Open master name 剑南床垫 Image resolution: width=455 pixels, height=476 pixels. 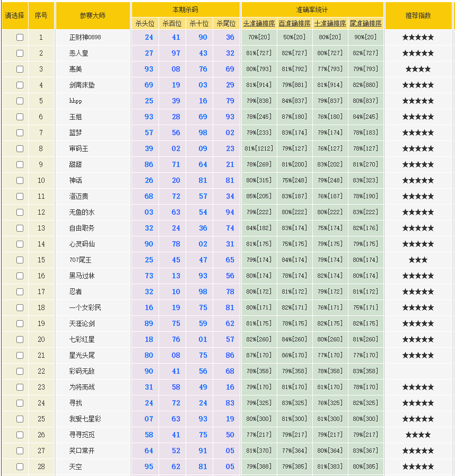click(x=82, y=85)
